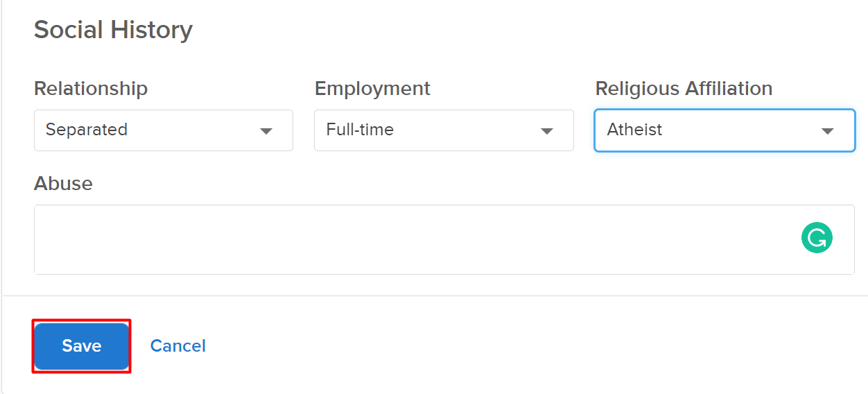Screen dimensions: 868x394
Task: Expand the Relationship dropdown arrow
Action: tap(266, 130)
